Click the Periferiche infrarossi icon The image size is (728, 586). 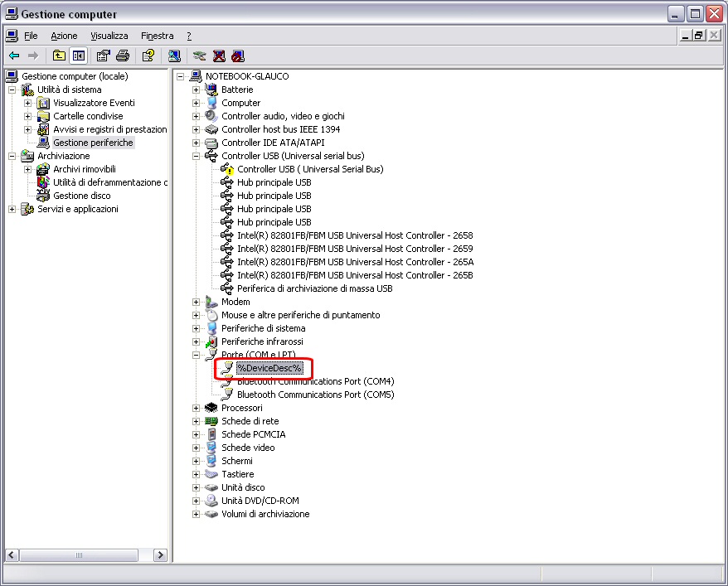(211, 341)
